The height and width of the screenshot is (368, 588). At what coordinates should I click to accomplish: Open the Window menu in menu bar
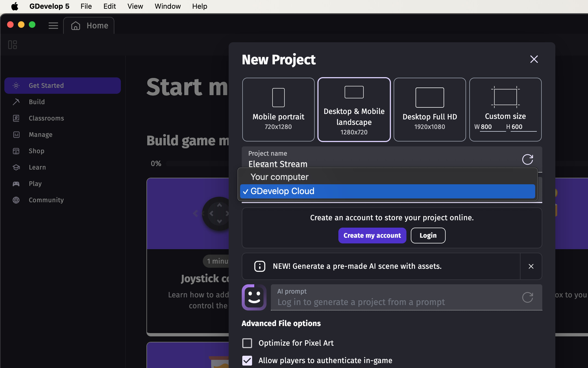click(x=167, y=6)
